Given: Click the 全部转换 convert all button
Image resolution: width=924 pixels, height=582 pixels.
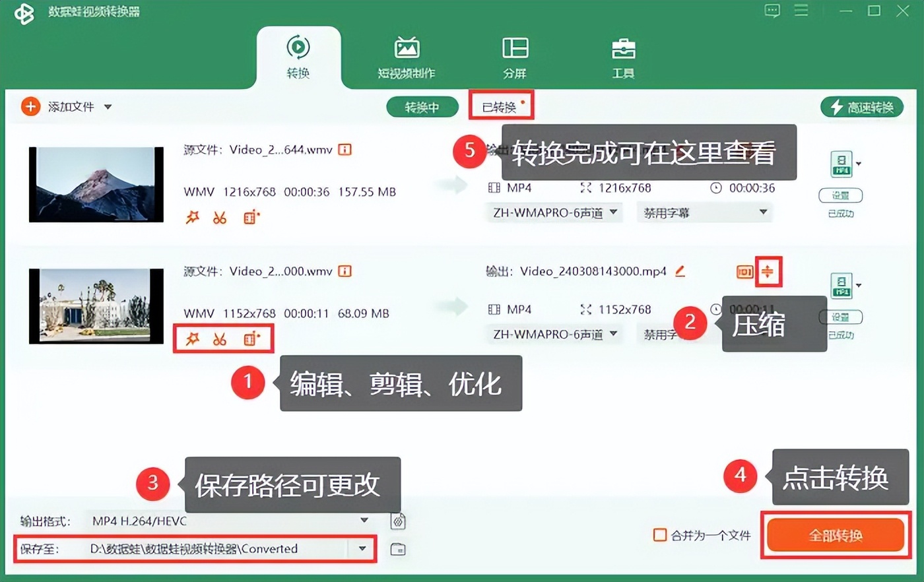Looking at the screenshot, I should point(835,535).
